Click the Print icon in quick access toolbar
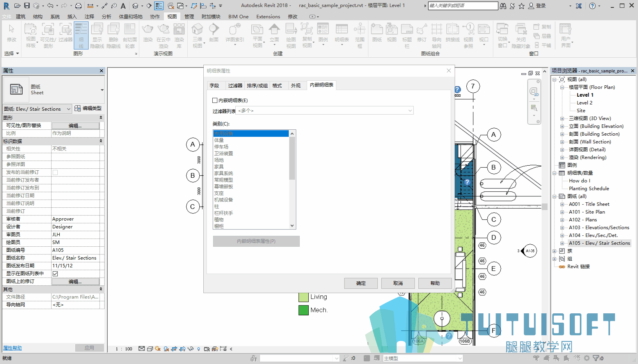Image resolution: width=638 pixels, height=364 pixels. click(x=78, y=5)
